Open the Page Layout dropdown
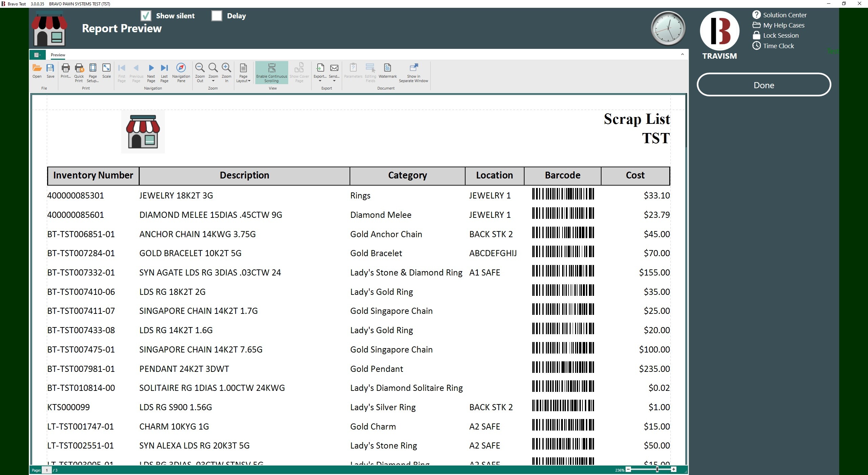 [243, 73]
